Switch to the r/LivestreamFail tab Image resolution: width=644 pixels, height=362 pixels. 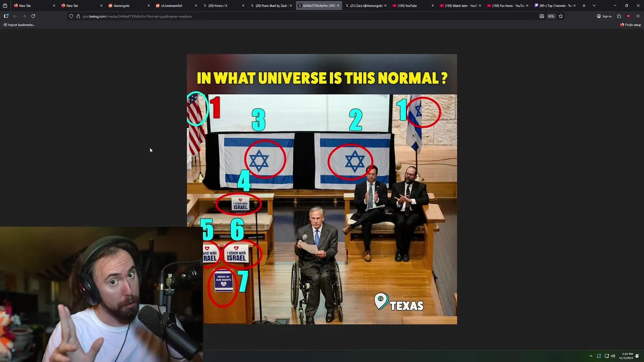click(x=175, y=6)
